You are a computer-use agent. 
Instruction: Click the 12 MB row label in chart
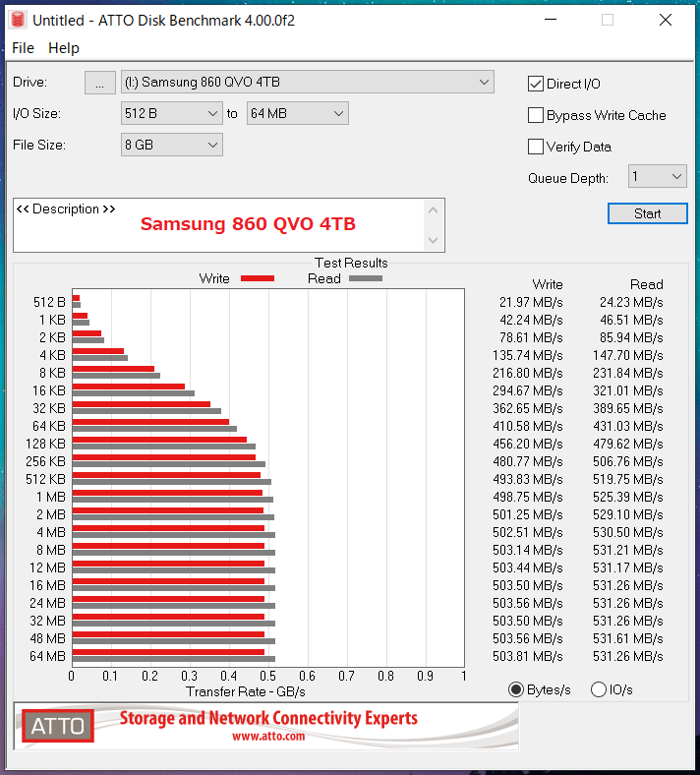47,567
